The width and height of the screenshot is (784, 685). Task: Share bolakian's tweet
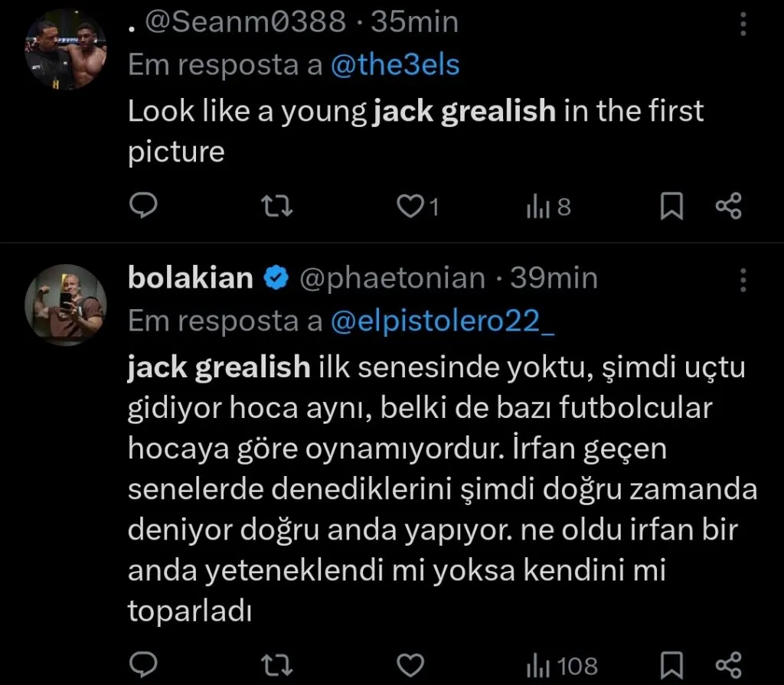[x=728, y=664]
